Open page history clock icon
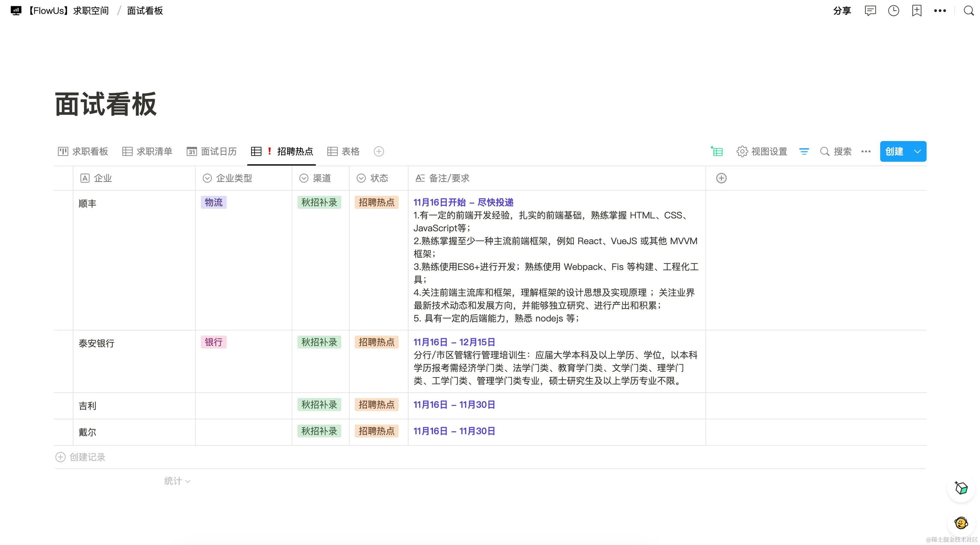 pos(893,11)
